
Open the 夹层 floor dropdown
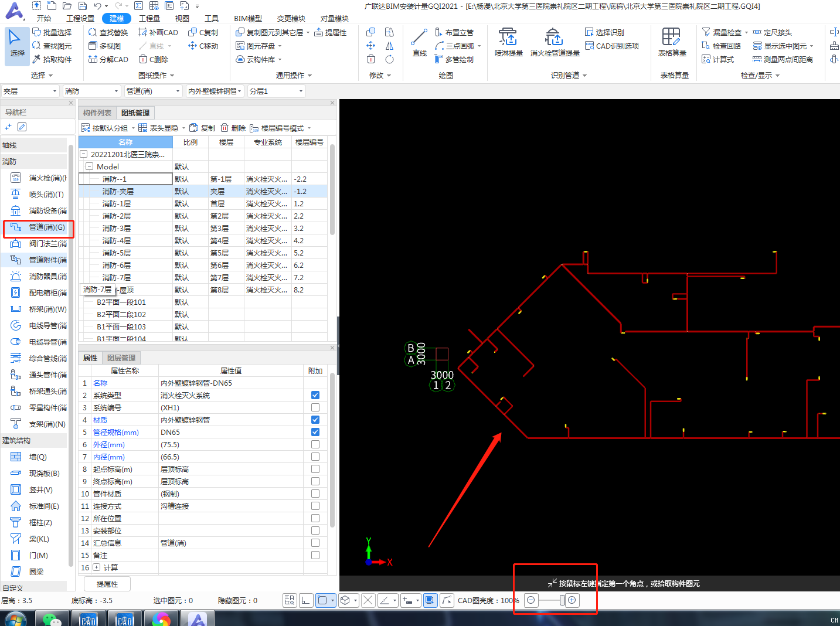[30, 91]
